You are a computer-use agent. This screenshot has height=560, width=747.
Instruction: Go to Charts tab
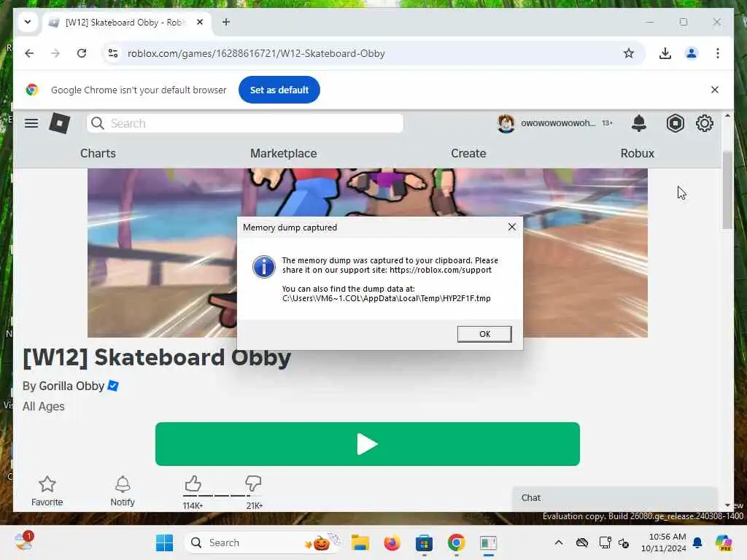[98, 153]
